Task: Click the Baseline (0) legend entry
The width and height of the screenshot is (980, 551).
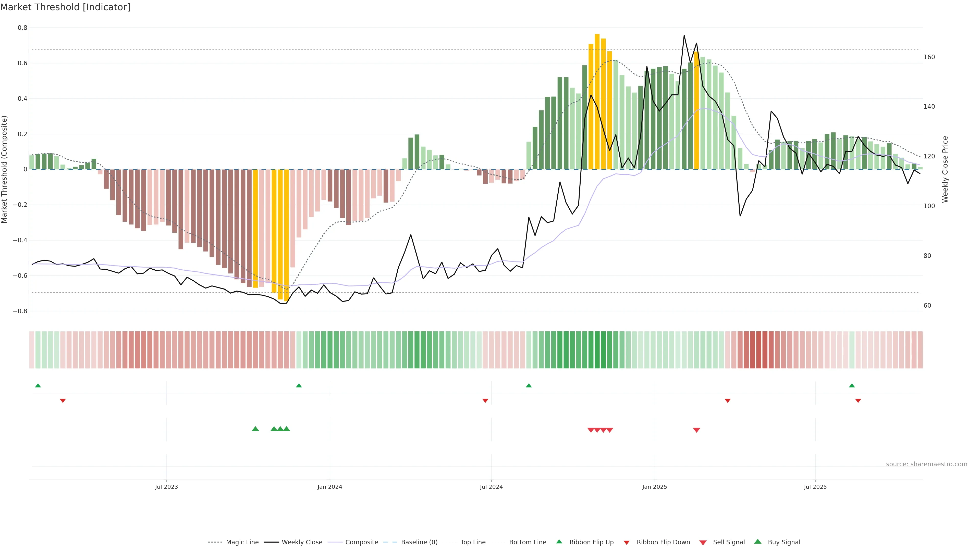Action: pos(419,542)
